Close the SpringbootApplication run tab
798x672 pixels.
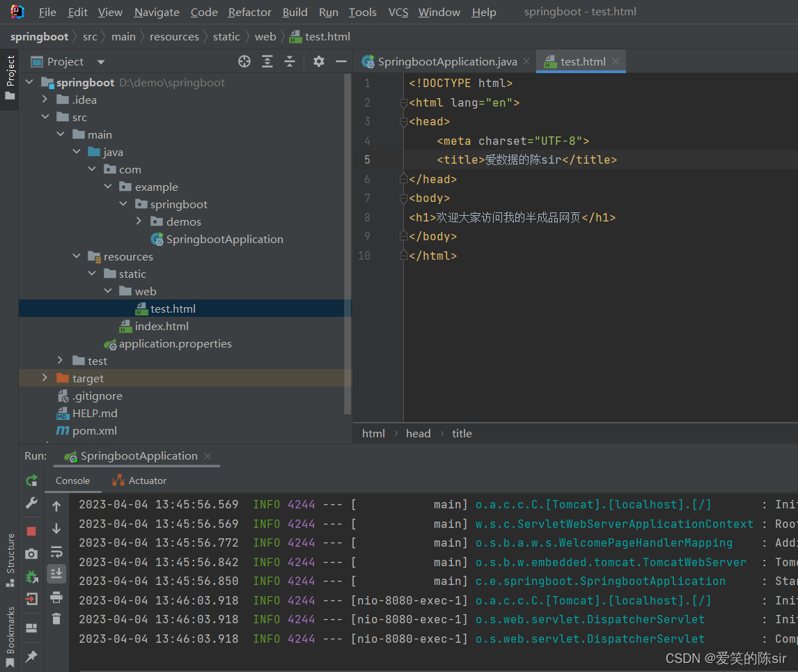[208, 456]
